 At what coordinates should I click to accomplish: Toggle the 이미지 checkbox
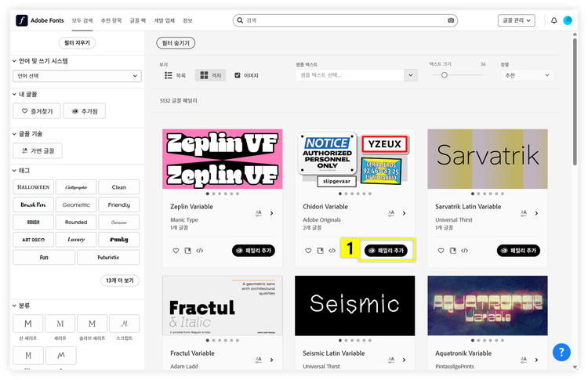click(237, 75)
